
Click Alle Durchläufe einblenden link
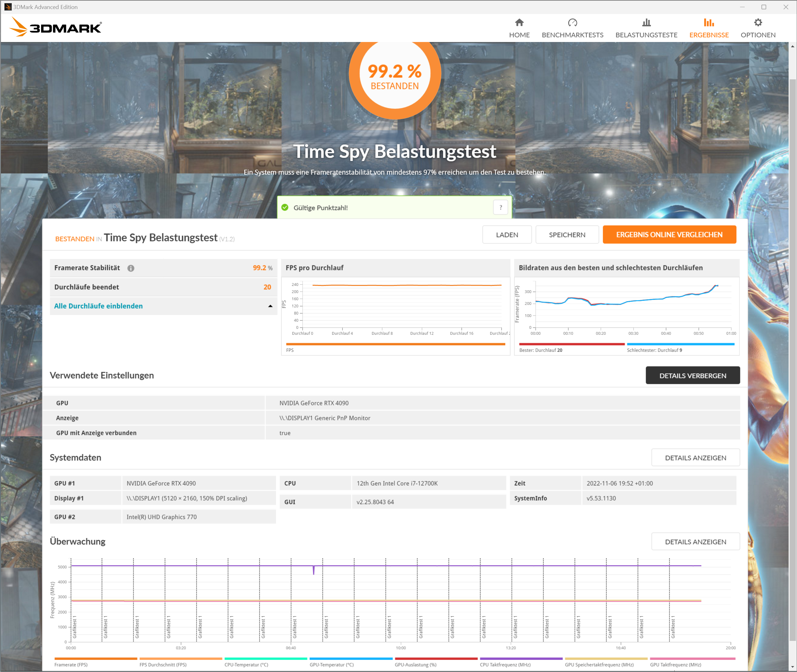(x=98, y=306)
